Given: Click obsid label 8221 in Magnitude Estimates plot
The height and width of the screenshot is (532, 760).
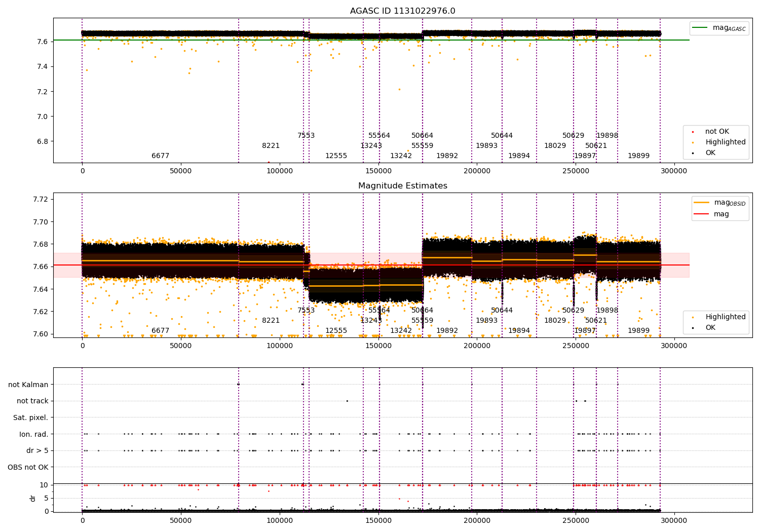Looking at the screenshot, I should [271, 321].
